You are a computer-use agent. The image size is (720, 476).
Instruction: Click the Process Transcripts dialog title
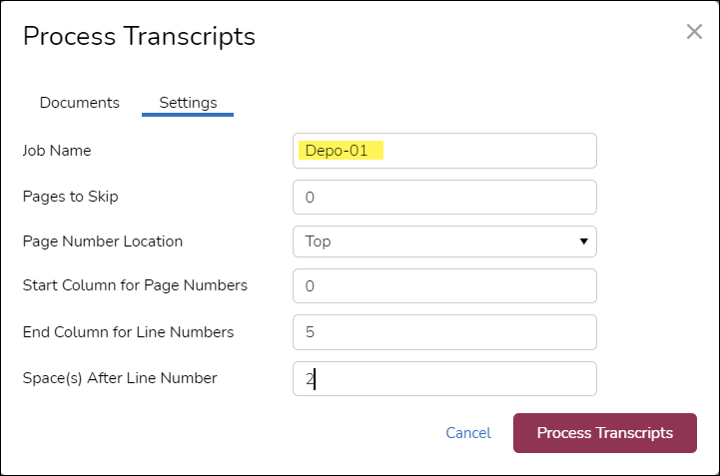(x=139, y=37)
